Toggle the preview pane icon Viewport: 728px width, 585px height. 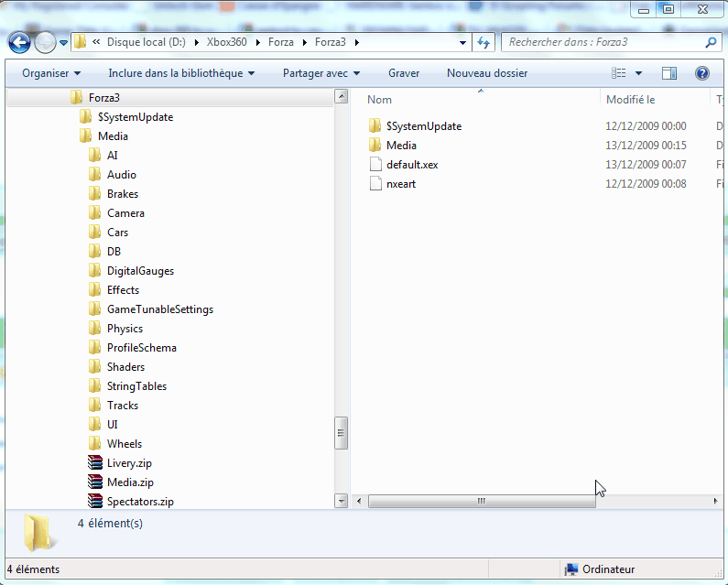(x=669, y=73)
